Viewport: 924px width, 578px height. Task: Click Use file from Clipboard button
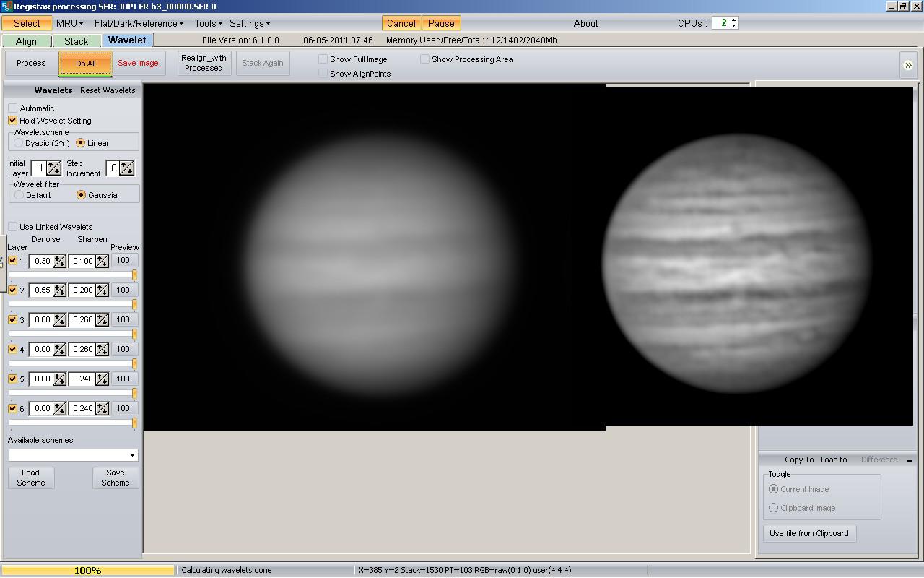pos(809,533)
